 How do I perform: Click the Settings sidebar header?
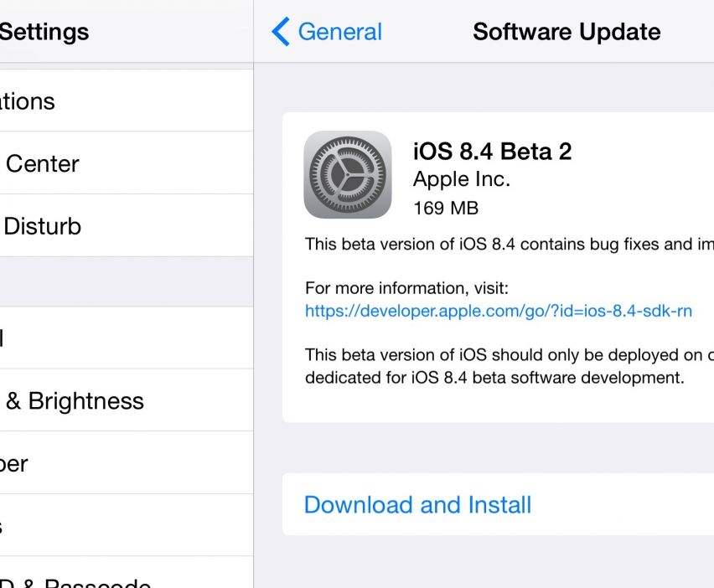44,32
